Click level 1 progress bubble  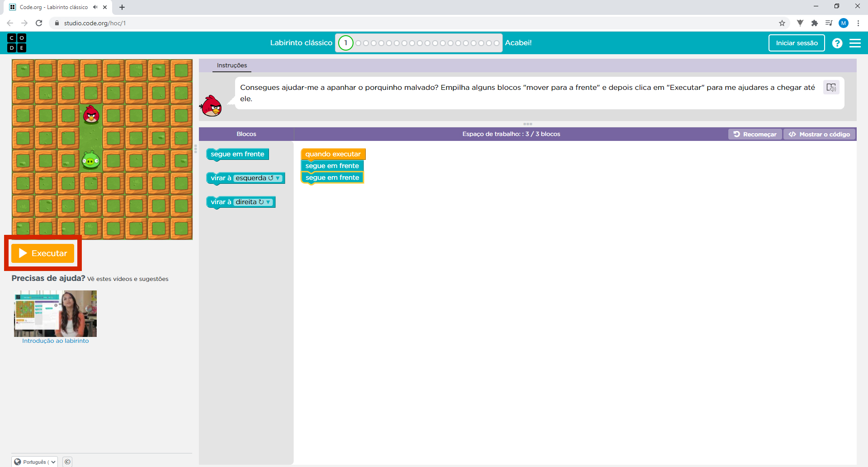(346, 43)
